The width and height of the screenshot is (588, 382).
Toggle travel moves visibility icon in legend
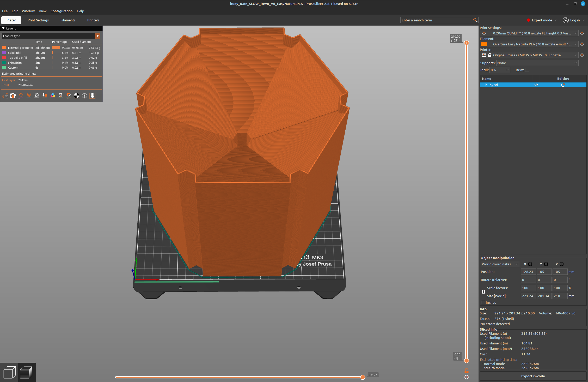[5, 96]
